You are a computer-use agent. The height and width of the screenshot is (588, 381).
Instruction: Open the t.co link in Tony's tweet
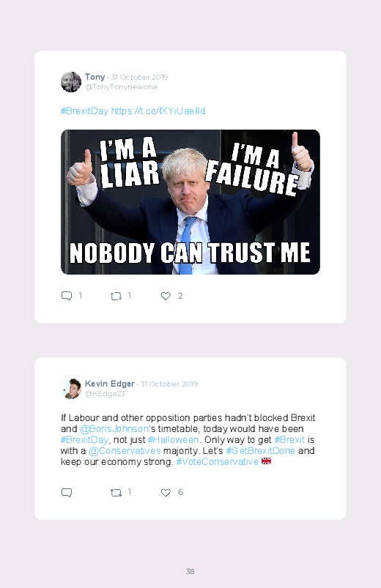[158, 111]
